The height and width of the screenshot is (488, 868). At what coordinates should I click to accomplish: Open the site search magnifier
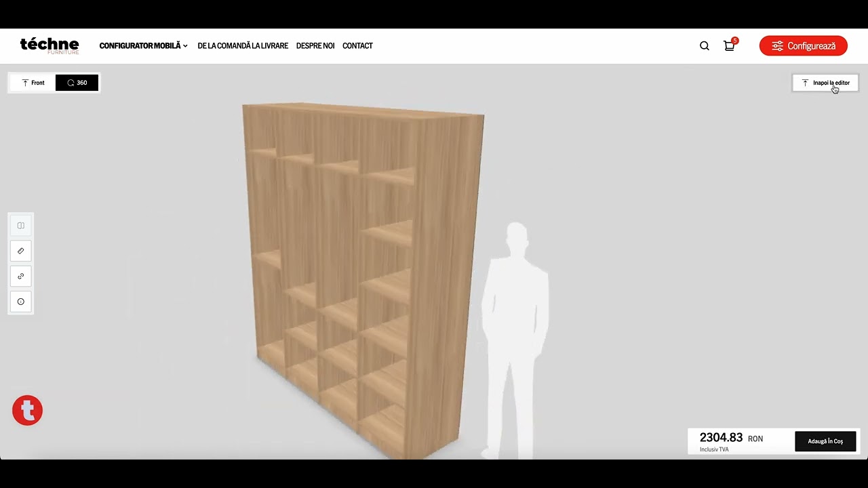click(705, 46)
